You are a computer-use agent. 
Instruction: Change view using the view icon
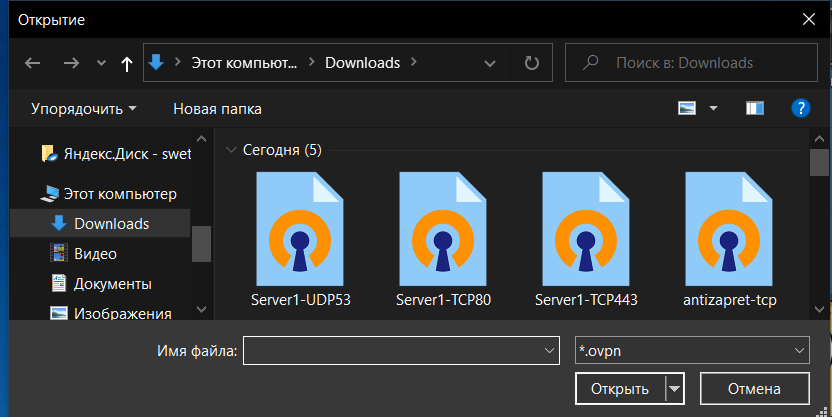click(x=687, y=108)
